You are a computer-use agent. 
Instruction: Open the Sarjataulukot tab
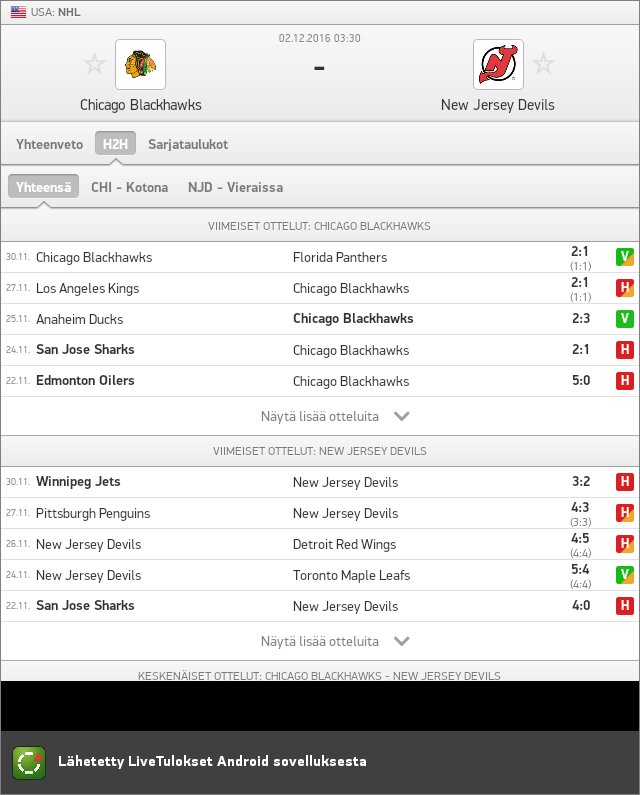[188, 144]
